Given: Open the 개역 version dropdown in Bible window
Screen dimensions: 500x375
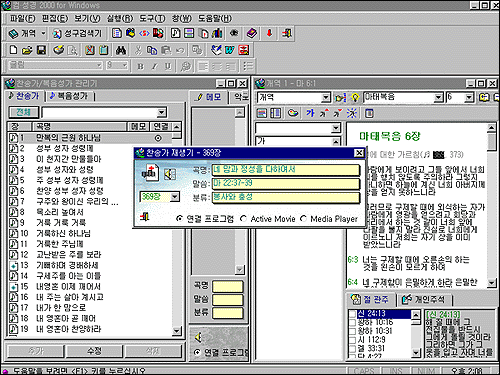Looking at the screenshot, I should (x=326, y=98).
